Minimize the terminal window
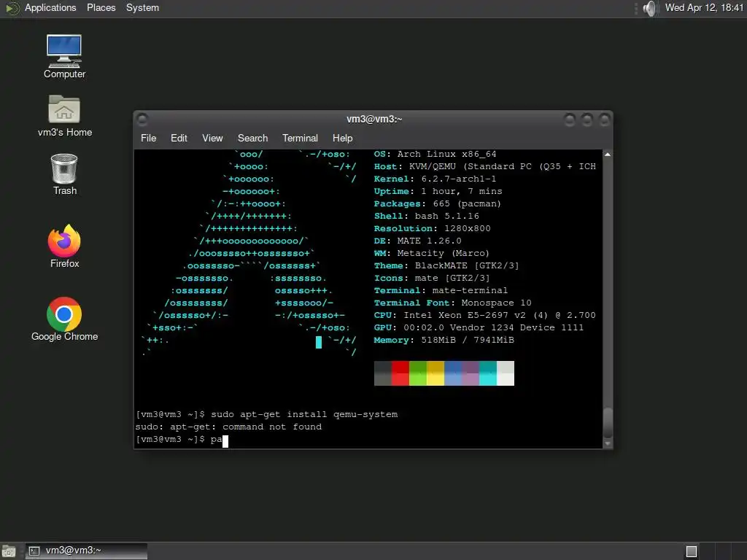The height and width of the screenshot is (560, 747). click(x=569, y=120)
